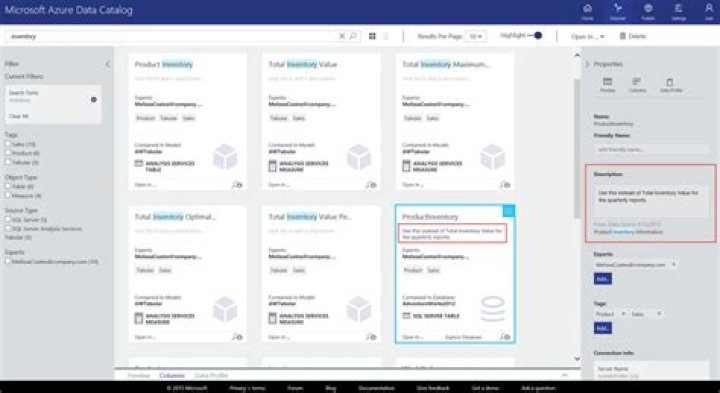The image size is (720, 393).
Task: Open the User account icon
Action: click(709, 8)
